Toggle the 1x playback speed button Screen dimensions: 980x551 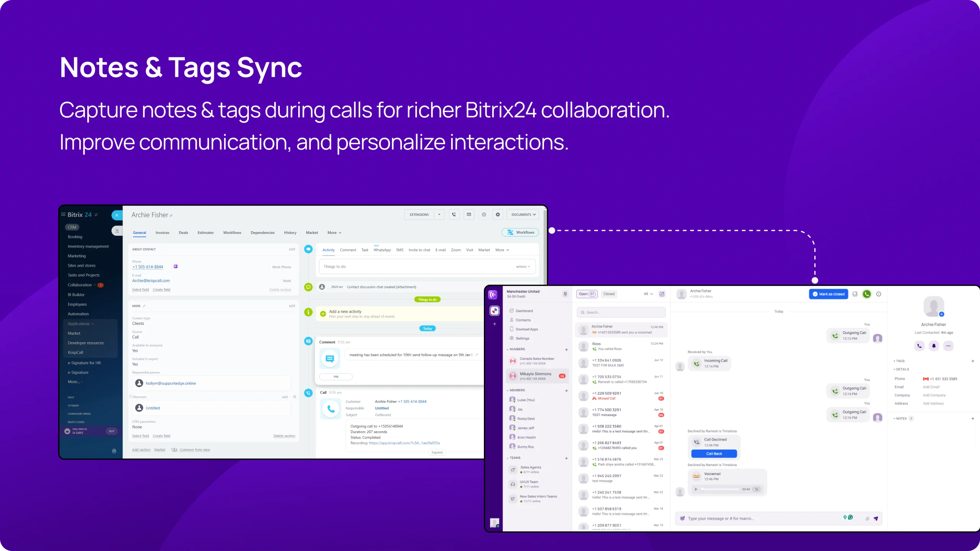[x=756, y=489]
